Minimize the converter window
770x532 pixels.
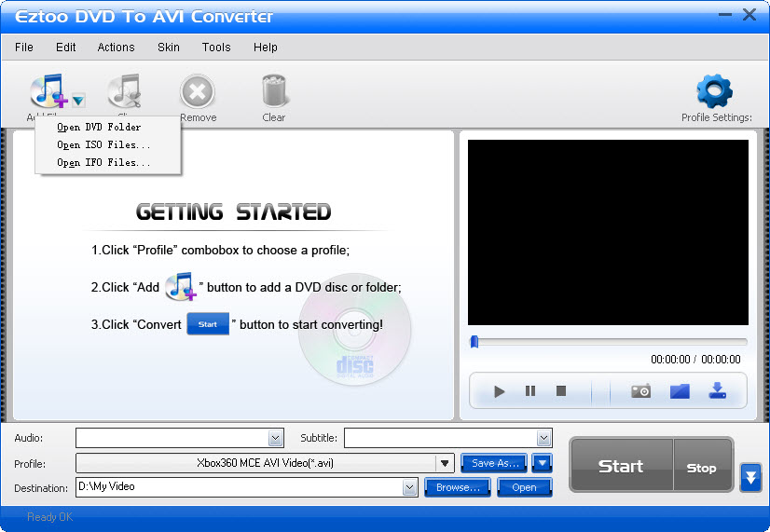(x=725, y=15)
